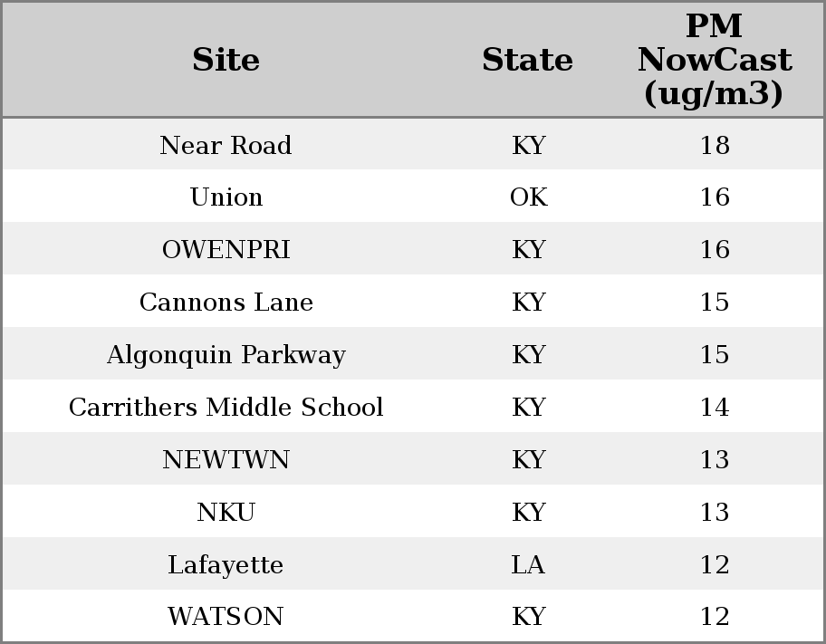This screenshot has width=826, height=644.
Task: Select Cannons Lane's PM value 15
Action: click(x=714, y=303)
